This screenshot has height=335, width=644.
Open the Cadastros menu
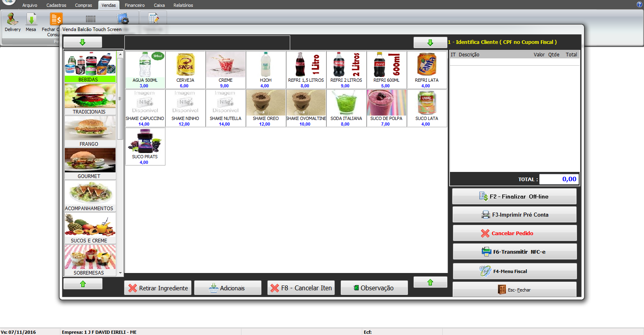(56, 5)
